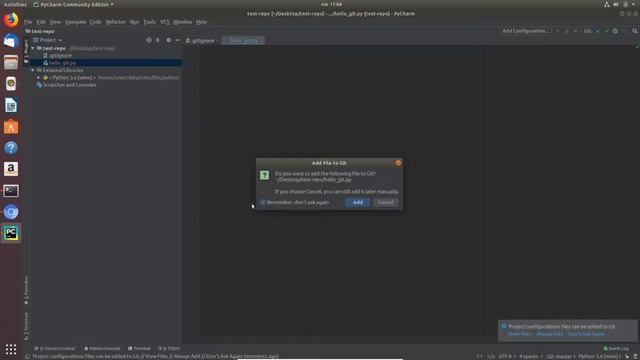Click the Git show history clock icon
The image size is (640, 360).
point(615,31)
